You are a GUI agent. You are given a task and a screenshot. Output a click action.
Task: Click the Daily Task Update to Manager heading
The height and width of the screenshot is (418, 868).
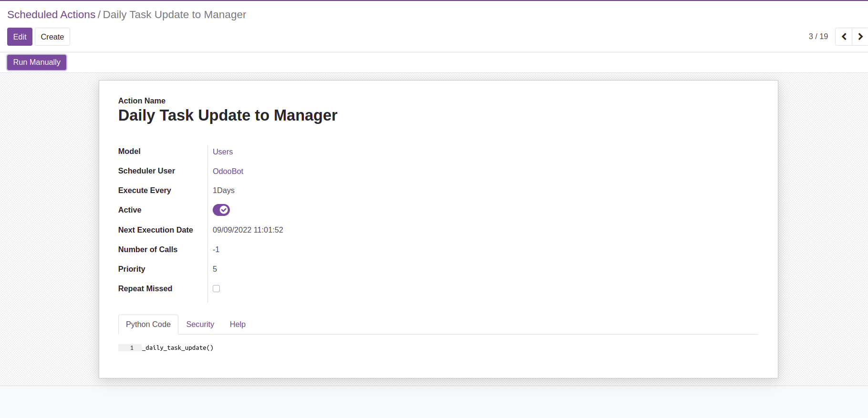tap(227, 115)
